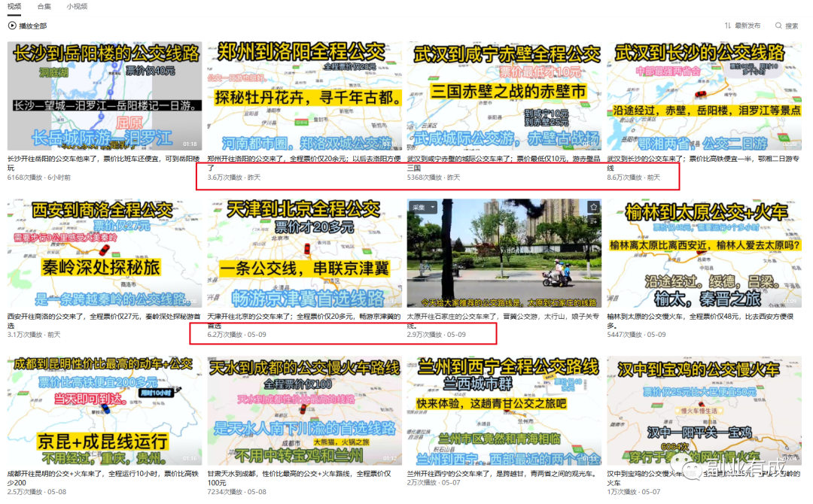
Task: Open the 最新发布 sorting options
Action: [748, 25]
